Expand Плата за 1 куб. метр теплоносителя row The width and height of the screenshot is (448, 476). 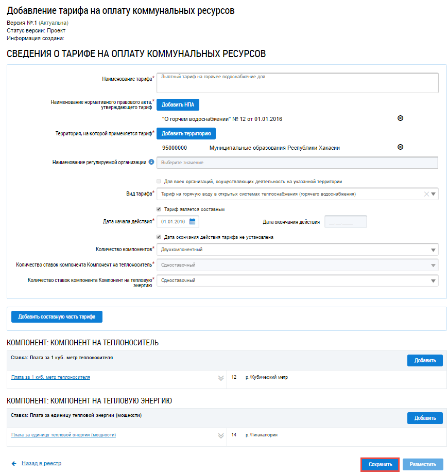(x=221, y=378)
